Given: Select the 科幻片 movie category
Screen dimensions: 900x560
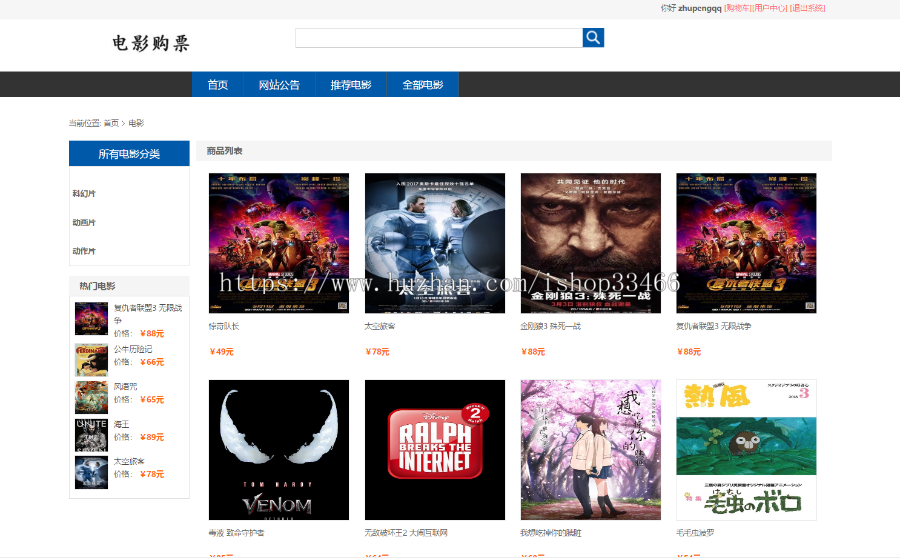Looking at the screenshot, I should tap(84, 193).
